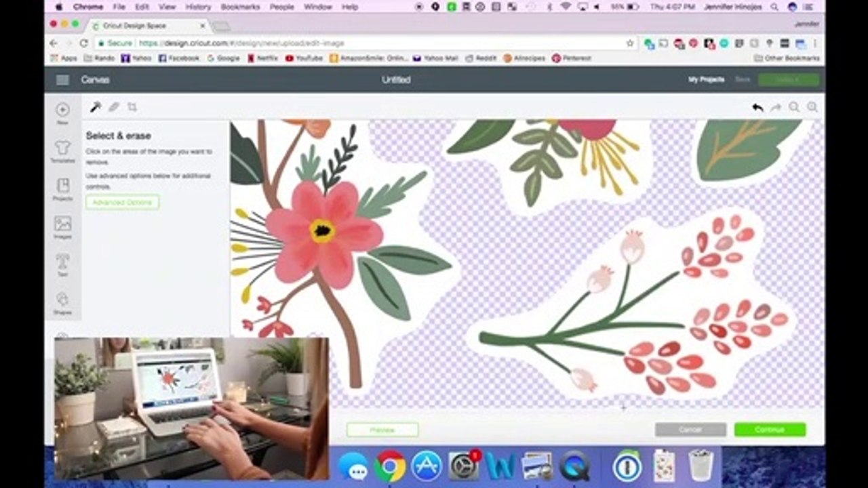Screen dimensions: 868x488
Task: Open the File menu
Action: pos(119,7)
